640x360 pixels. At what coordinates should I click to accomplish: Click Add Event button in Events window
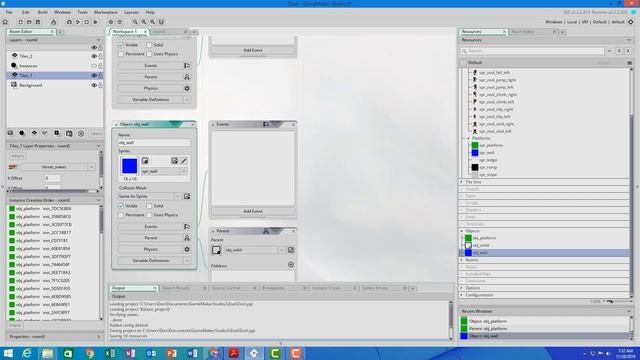click(x=253, y=211)
